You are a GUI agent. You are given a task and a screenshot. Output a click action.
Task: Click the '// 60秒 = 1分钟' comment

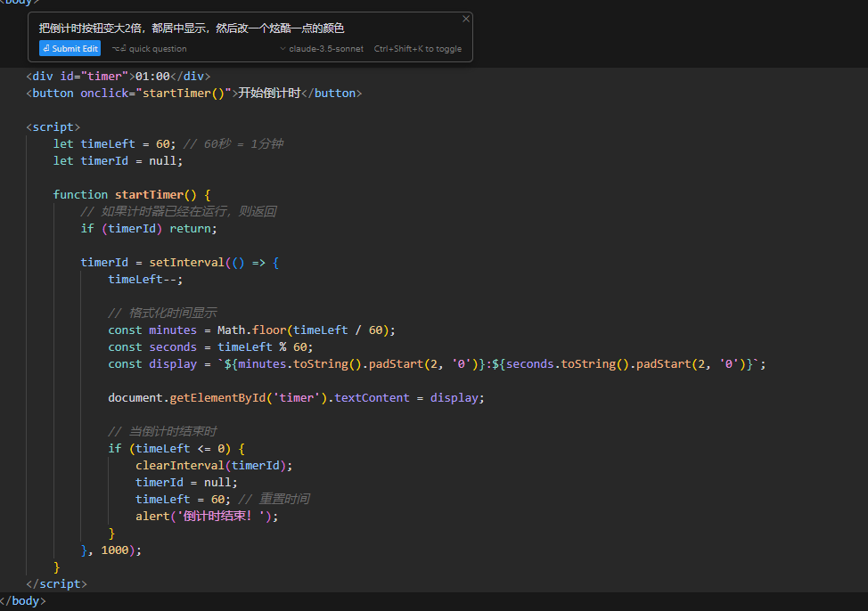point(233,144)
